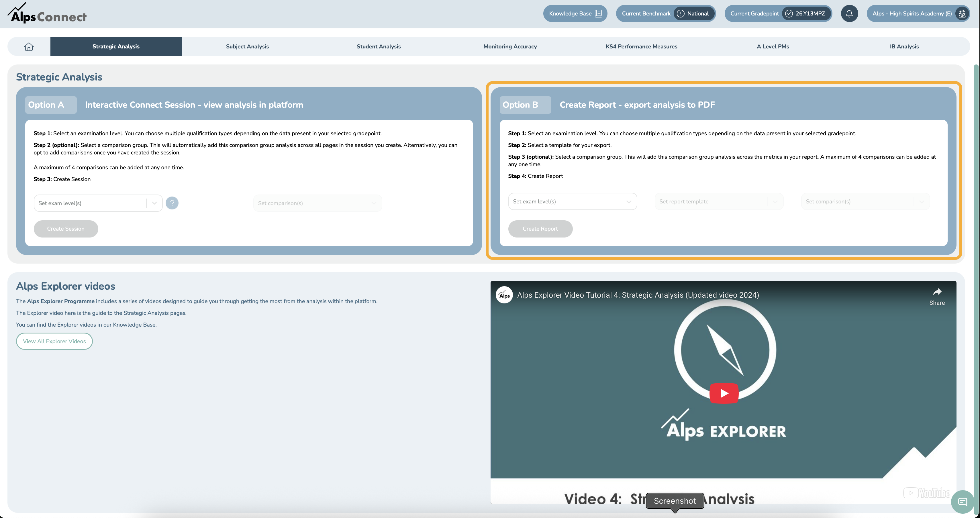Click the AlpsConnect logo
This screenshot has width=980, height=518.
coord(47,13)
